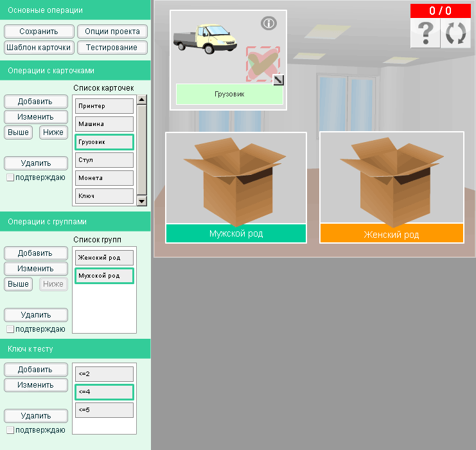Click the Грузовик caption on the card

click(x=229, y=94)
